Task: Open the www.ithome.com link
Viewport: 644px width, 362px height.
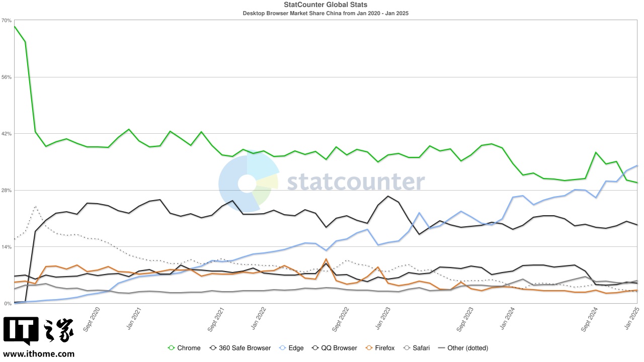Action: 39,354
